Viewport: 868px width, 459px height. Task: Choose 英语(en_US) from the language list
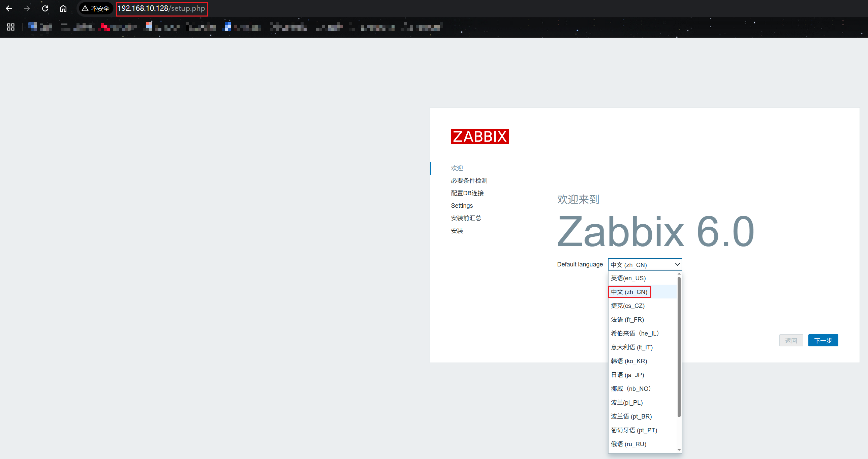(x=642, y=278)
